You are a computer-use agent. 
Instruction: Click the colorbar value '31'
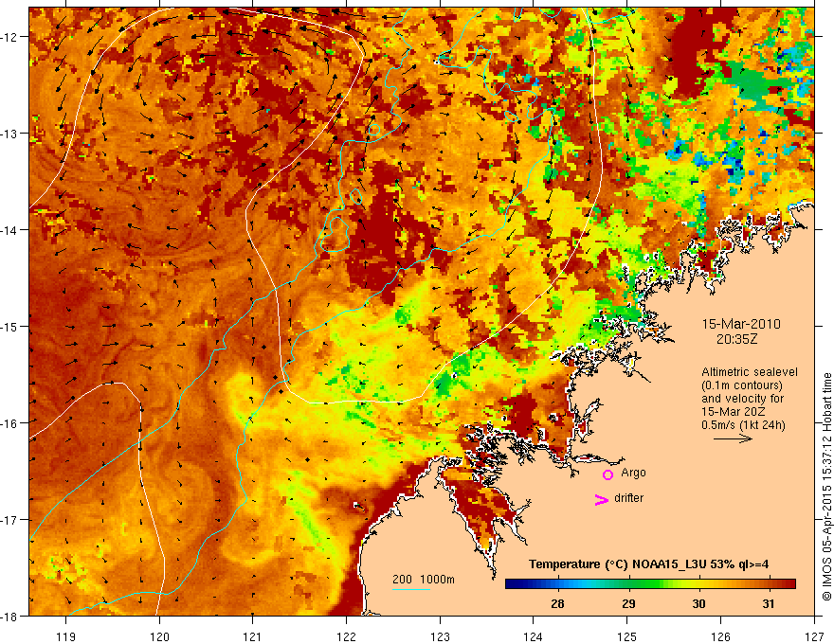[768, 603]
